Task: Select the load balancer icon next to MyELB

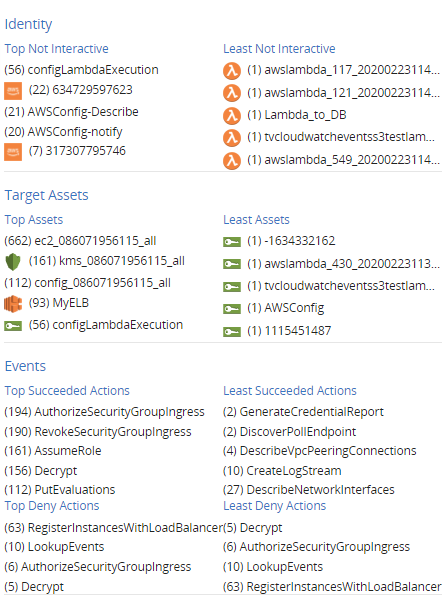Action: coord(13,304)
